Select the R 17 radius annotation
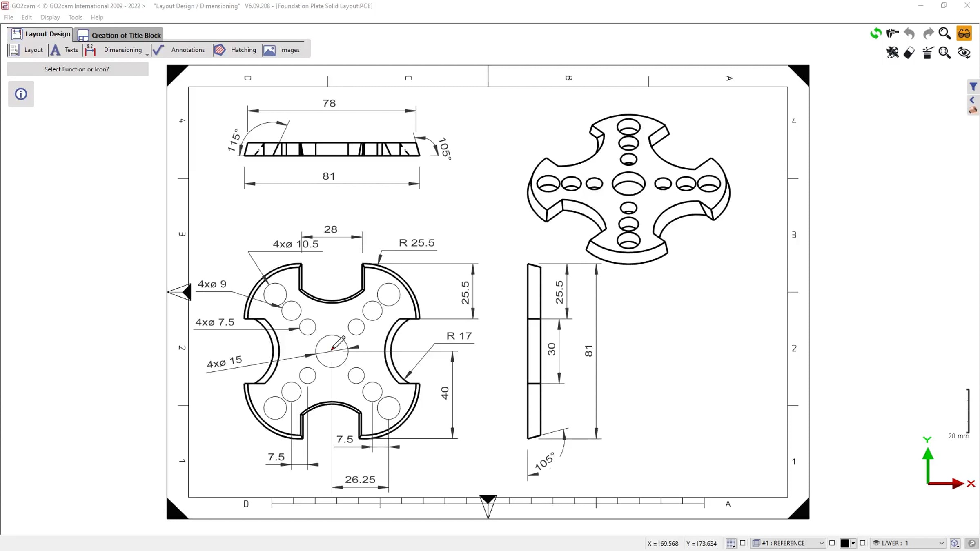Image resolution: width=980 pixels, height=551 pixels. pyautogui.click(x=459, y=336)
